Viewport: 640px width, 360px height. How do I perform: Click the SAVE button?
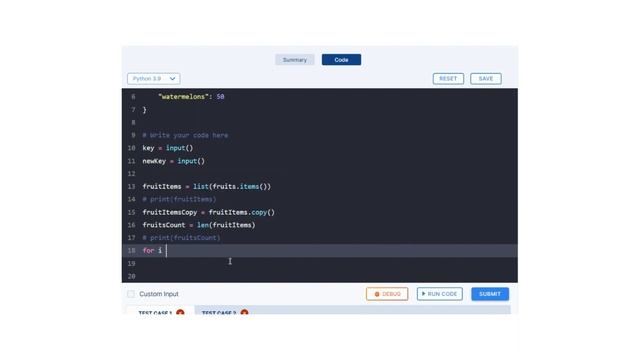tap(486, 78)
